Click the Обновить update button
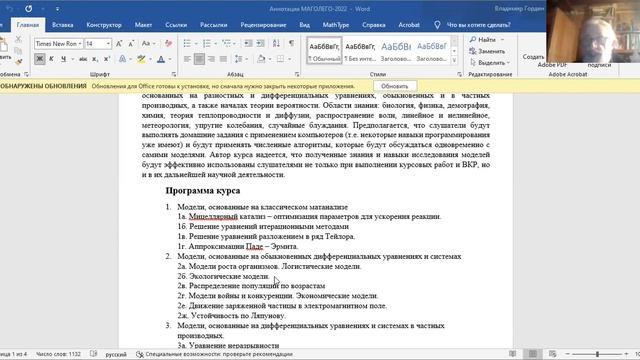The width and height of the screenshot is (640, 360). (395, 86)
